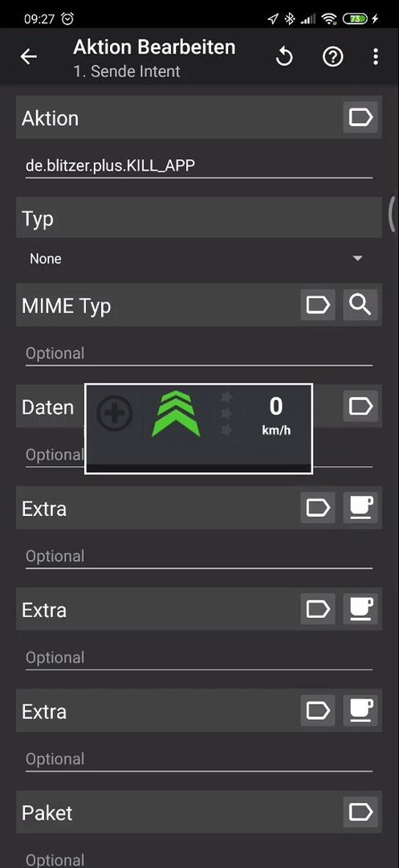Focus the second Extra Optional field
Screen dimensions: 399x868
pyautogui.click(x=199, y=657)
